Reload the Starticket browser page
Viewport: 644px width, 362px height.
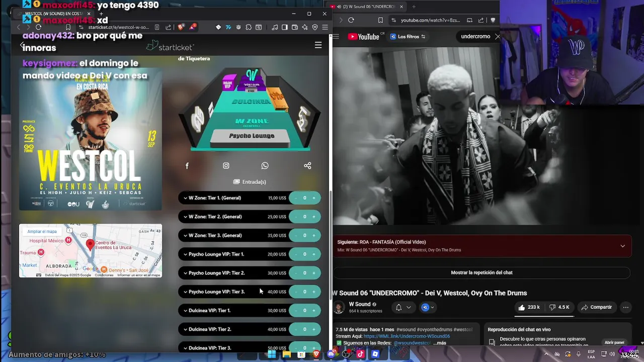coord(39,27)
